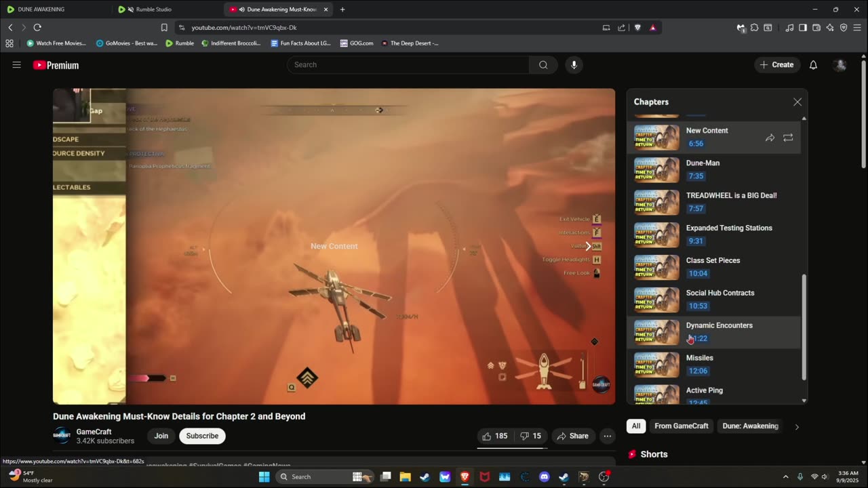
Task: Open the browser extensions puzzle icon
Action: pyautogui.click(x=754, y=28)
